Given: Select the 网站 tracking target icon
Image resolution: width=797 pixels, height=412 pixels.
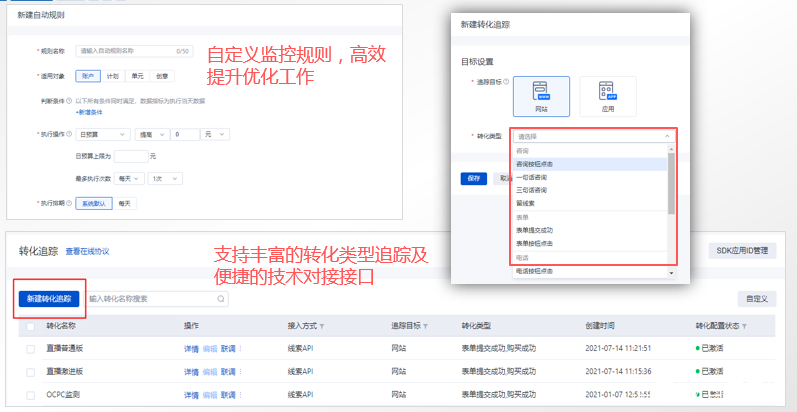Looking at the screenshot, I should (541, 97).
